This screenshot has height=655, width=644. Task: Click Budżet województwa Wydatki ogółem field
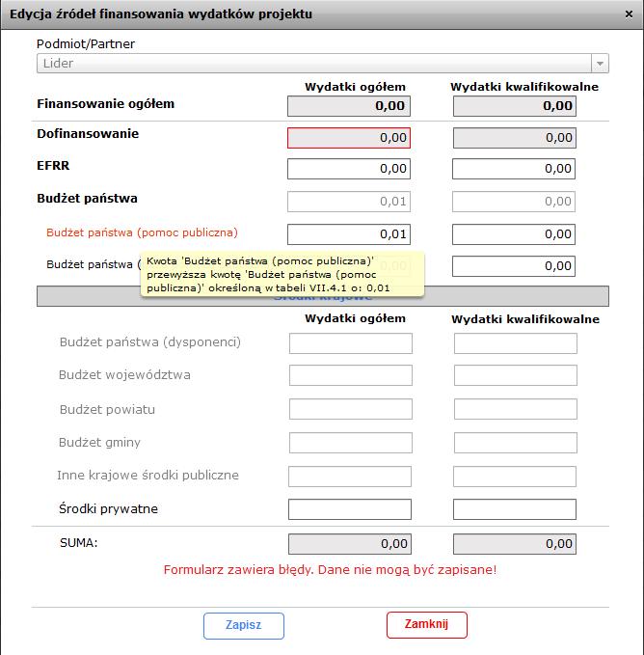pos(351,375)
